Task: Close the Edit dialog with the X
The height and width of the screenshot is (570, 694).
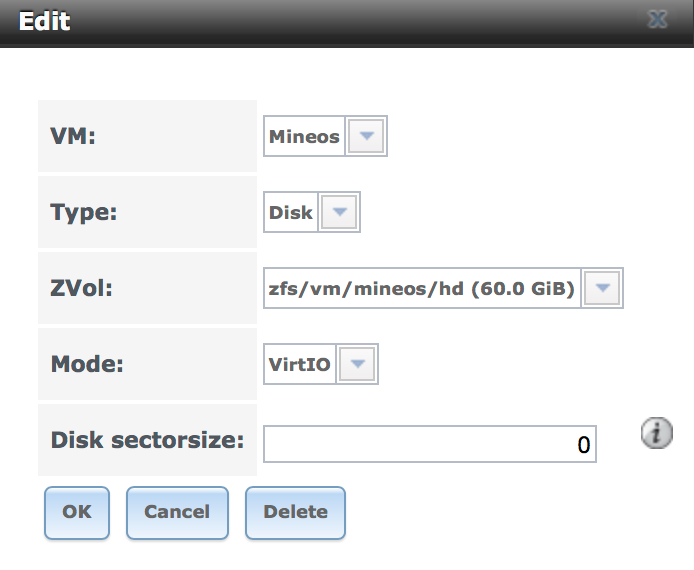Action: (x=657, y=20)
